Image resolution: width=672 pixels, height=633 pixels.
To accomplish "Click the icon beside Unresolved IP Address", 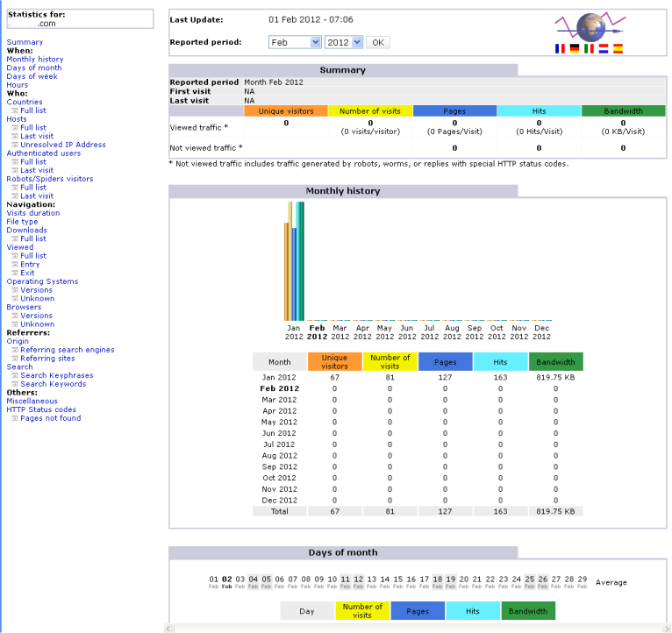I will 15,145.
